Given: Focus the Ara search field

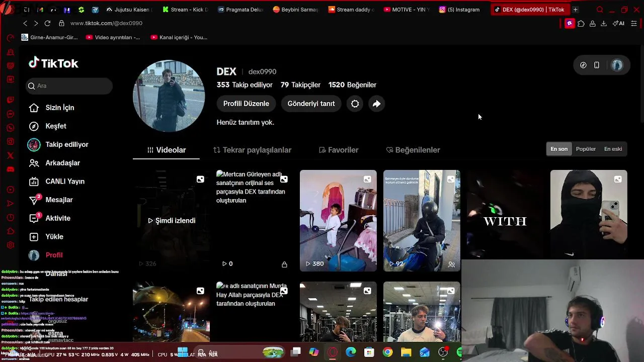Looking at the screenshot, I should (x=69, y=86).
